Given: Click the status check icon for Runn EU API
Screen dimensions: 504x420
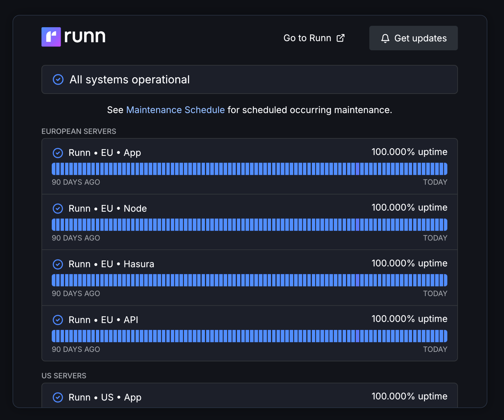Looking at the screenshot, I should [x=58, y=320].
